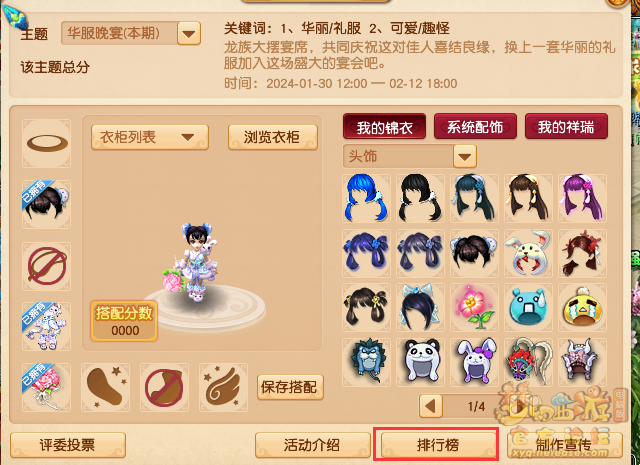Pick the panda hat headwear icon
This screenshot has height=465, width=640.
[420, 362]
